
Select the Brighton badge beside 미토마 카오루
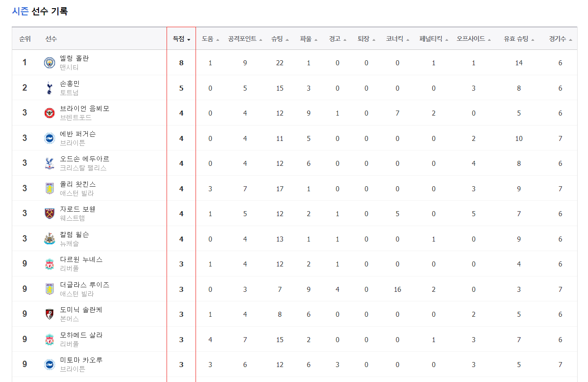pyautogui.click(x=49, y=364)
